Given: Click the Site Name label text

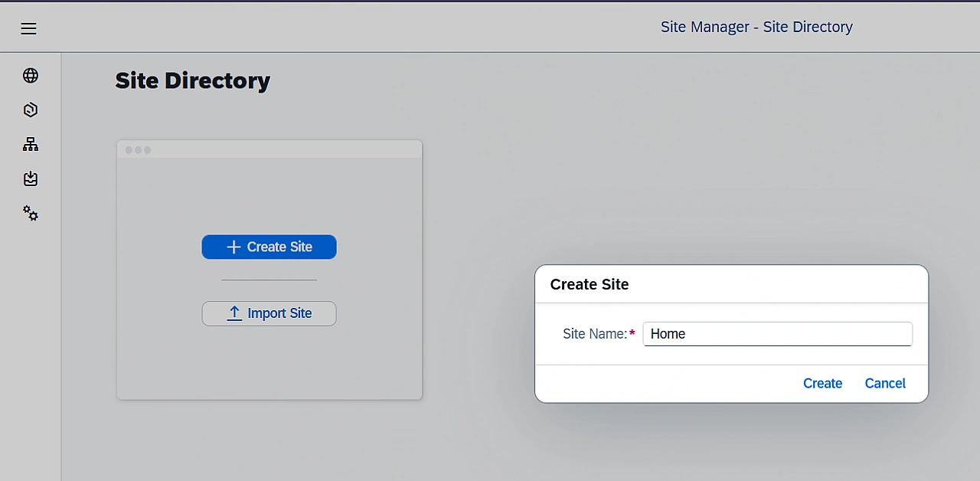Looking at the screenshot, I should (594, 334).
